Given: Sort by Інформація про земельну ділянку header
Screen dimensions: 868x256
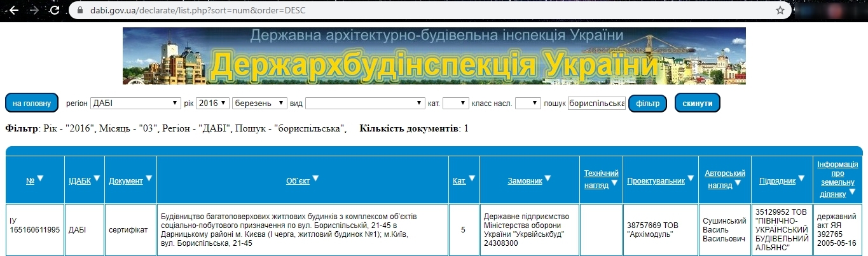Looking at the screenshot, I should [836, 179].
